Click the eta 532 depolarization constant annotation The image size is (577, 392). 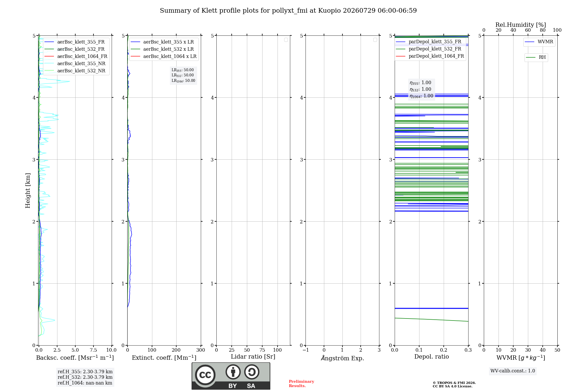420,89
